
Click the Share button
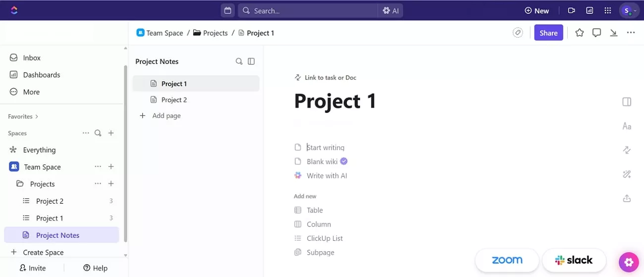click(x=548, y=33)
